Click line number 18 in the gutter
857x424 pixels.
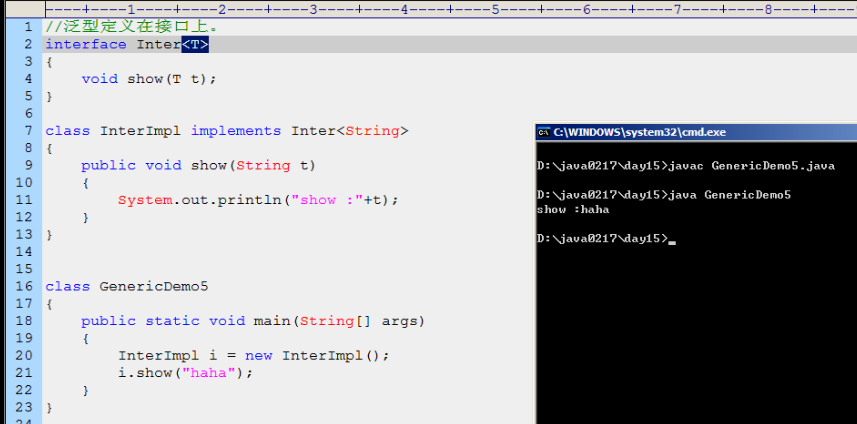(x=26, y=321)
